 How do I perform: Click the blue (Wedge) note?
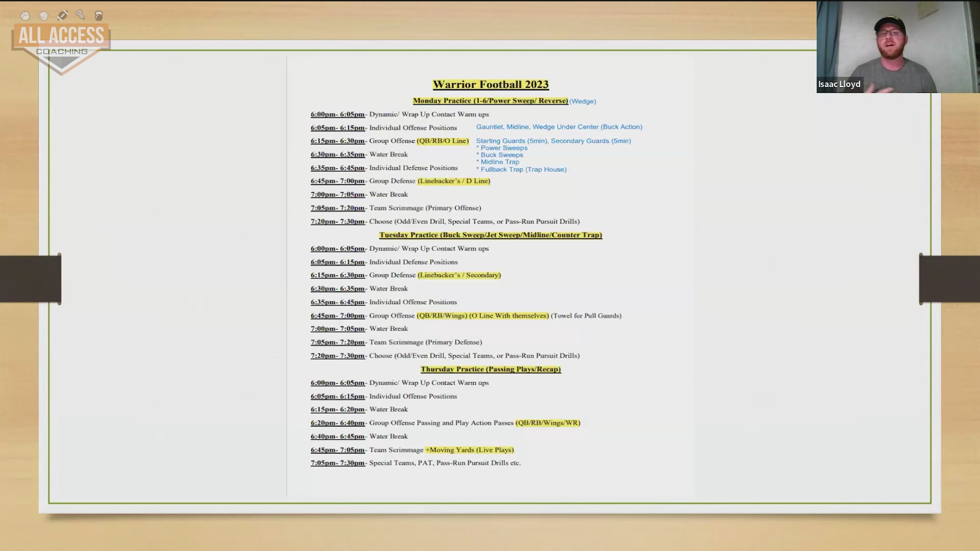coord(582,102)
